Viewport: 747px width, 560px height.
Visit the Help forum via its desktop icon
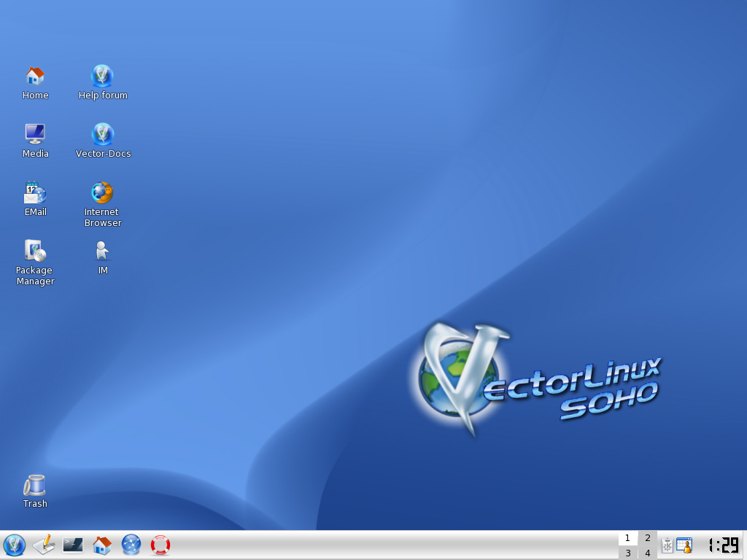pos(102,77)
